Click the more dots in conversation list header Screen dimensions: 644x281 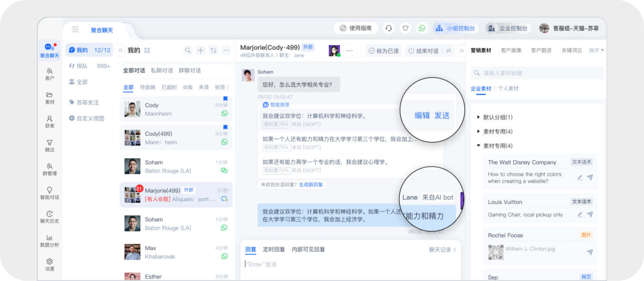tap(226, 50)
